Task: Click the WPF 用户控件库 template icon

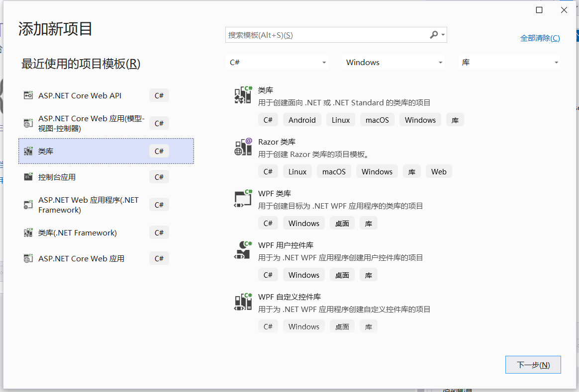Action: 243,250
